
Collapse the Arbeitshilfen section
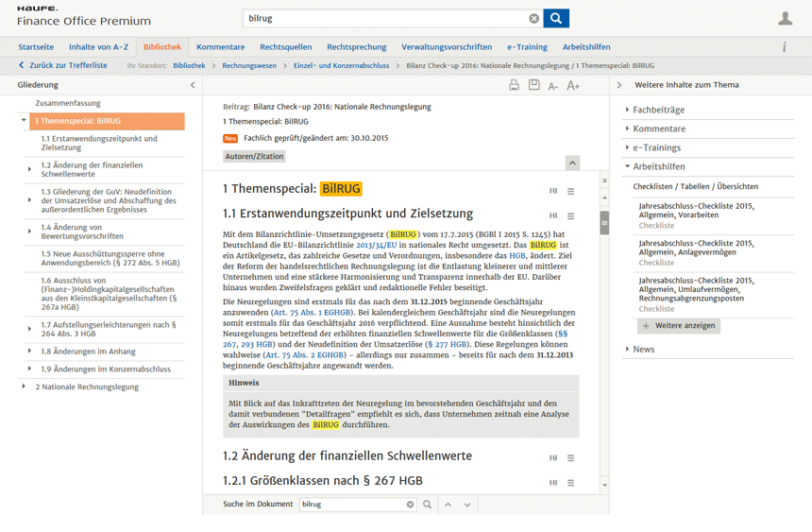point(658,166)
